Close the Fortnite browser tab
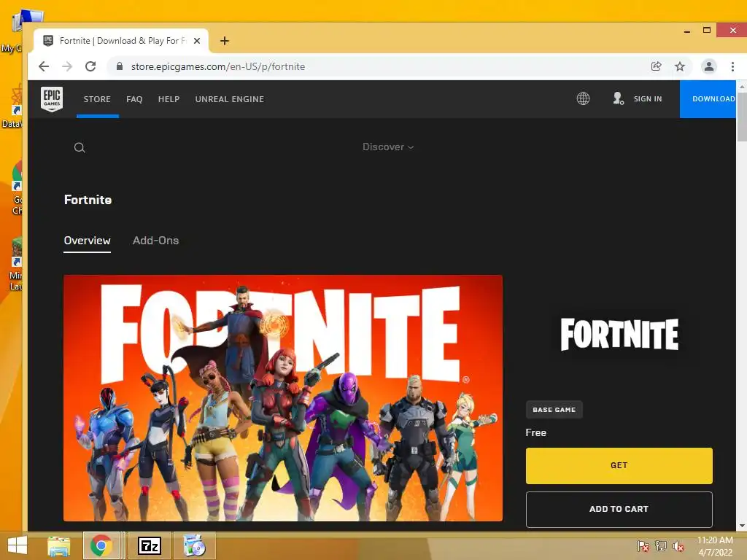 click(197, 41)
